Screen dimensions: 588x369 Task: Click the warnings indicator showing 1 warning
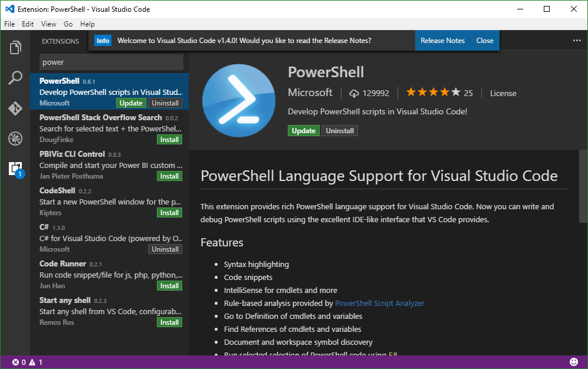(35, 361)
